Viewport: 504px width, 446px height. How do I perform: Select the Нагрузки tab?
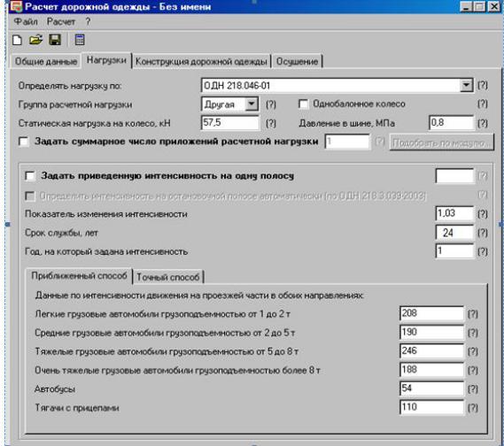coord(106,60)
